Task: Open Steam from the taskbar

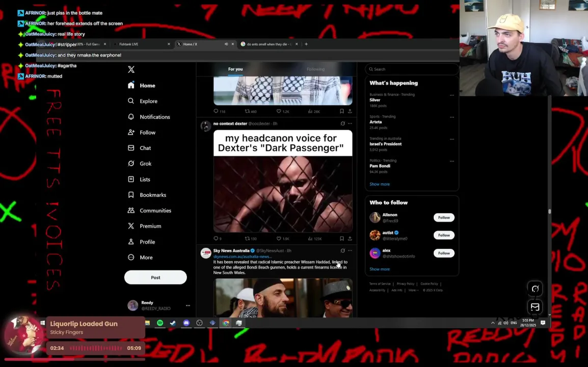Action: 173,323
